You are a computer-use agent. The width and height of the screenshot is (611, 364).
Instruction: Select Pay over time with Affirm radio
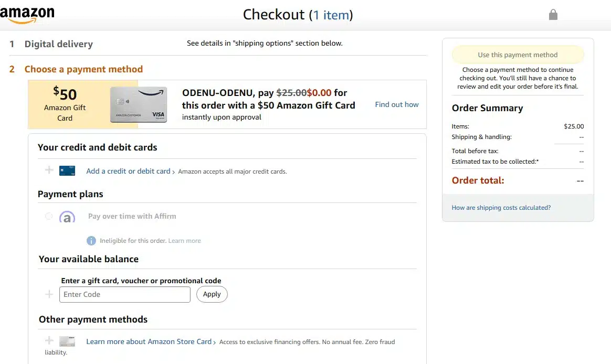(x=49, y=216)
